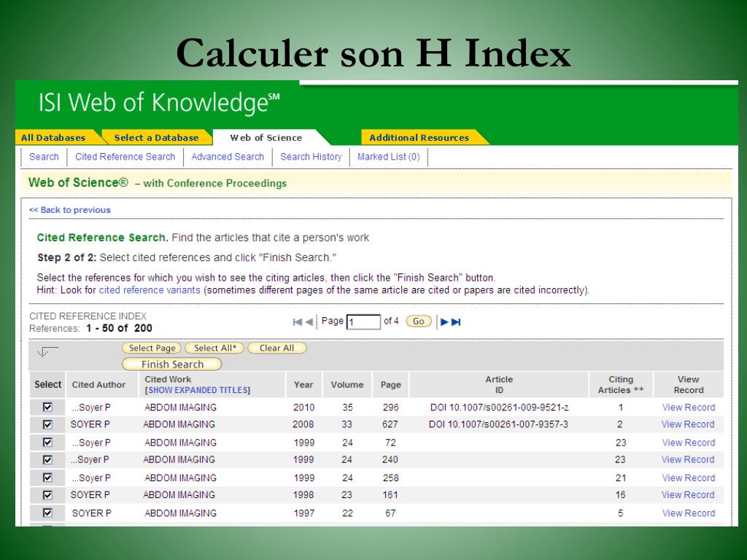Click the Back to previous link
This screenshot has height=560, width=747.
click(x=70, y=210)
